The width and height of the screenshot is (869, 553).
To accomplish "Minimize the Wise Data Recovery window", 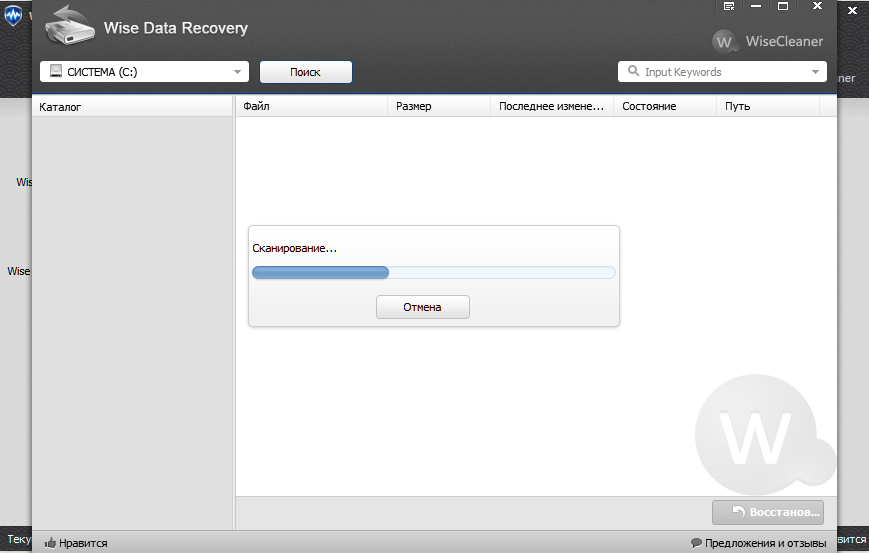I will coord(756,7).
